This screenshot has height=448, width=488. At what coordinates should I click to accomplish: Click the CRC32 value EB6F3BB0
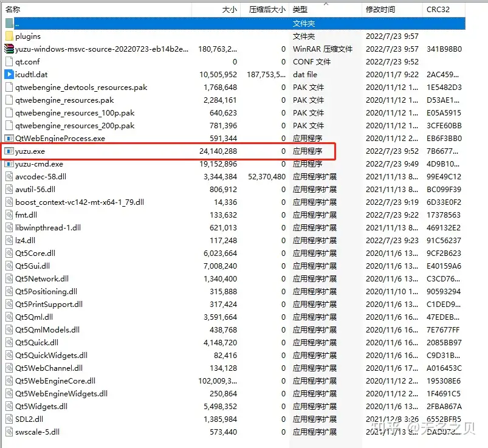click(x=444, y=139)
